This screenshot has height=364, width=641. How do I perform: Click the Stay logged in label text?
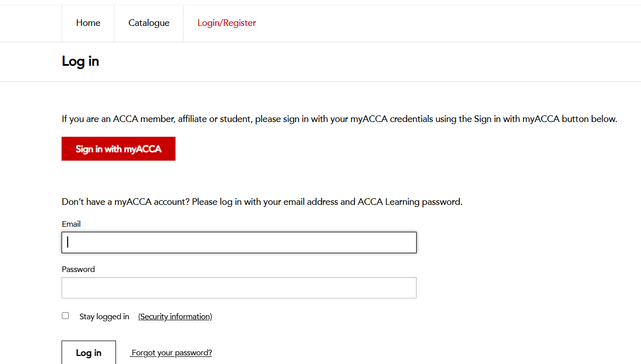(x=104, y=317)
